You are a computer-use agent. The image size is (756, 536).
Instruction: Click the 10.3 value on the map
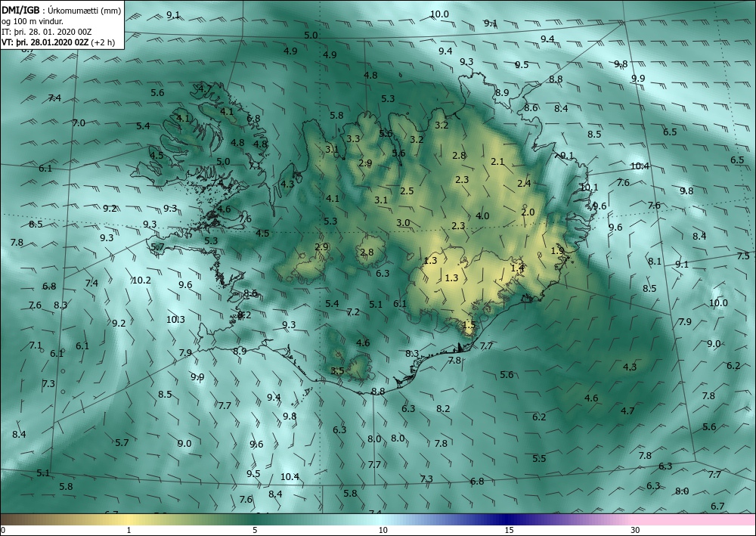[175, 319]
